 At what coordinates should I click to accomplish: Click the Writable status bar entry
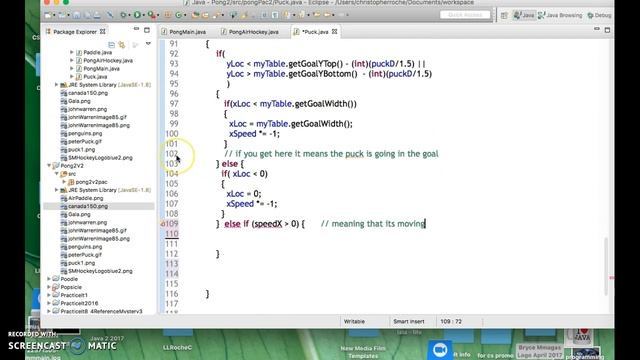coord(354,322)
